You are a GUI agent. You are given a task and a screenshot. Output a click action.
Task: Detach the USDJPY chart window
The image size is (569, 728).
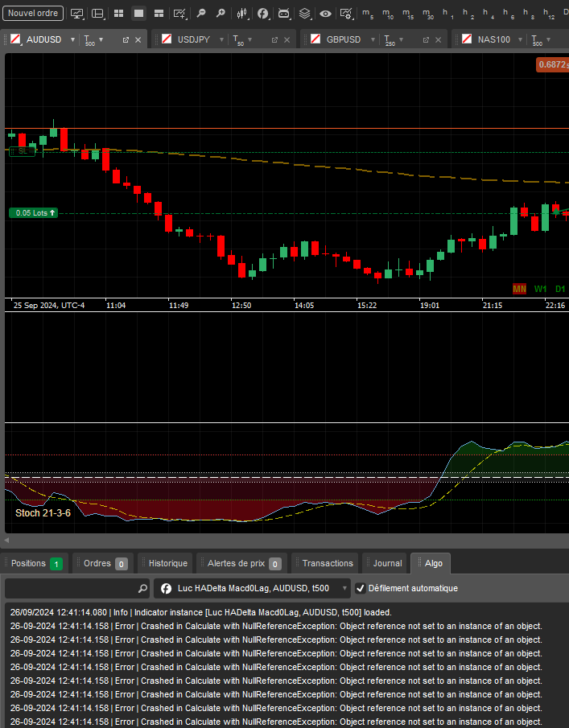coord(274,40)
